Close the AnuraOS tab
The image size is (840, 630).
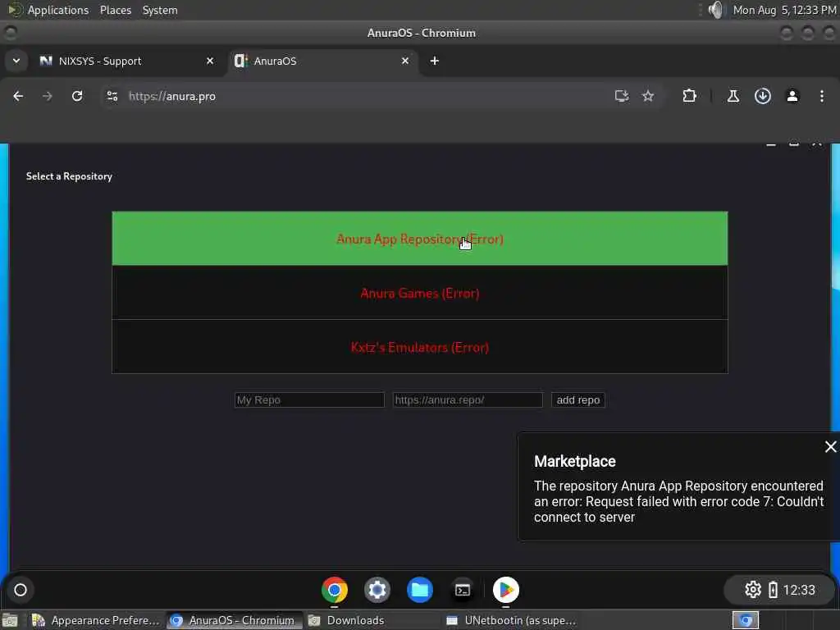[405, 61]
